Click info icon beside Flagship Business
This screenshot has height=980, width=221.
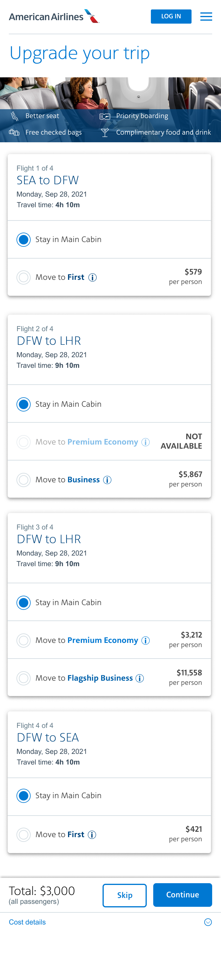140,678
